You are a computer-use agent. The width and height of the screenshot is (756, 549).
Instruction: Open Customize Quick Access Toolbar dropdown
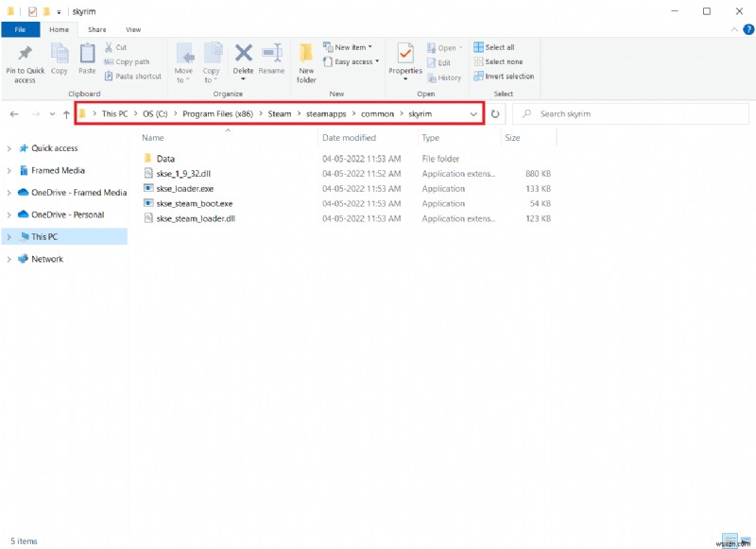pyautogui.click(x=59, y=12)
